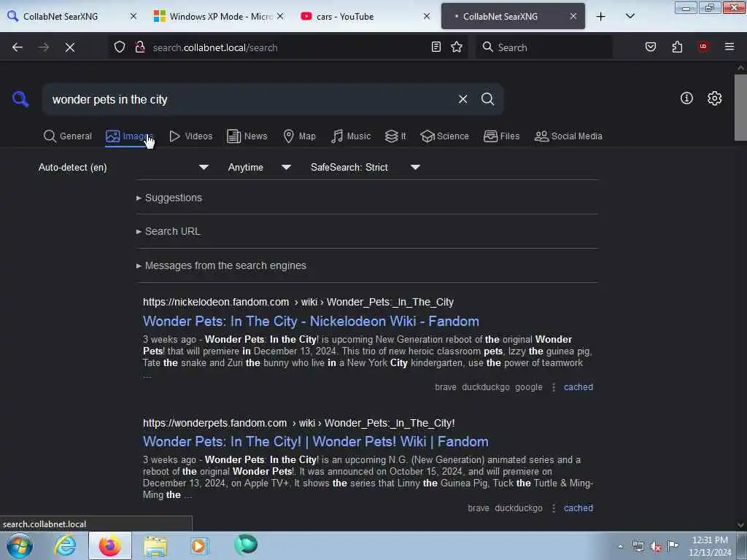Open the network tray icon
Screen dimensions: 747x560
(x=638, y=546)
